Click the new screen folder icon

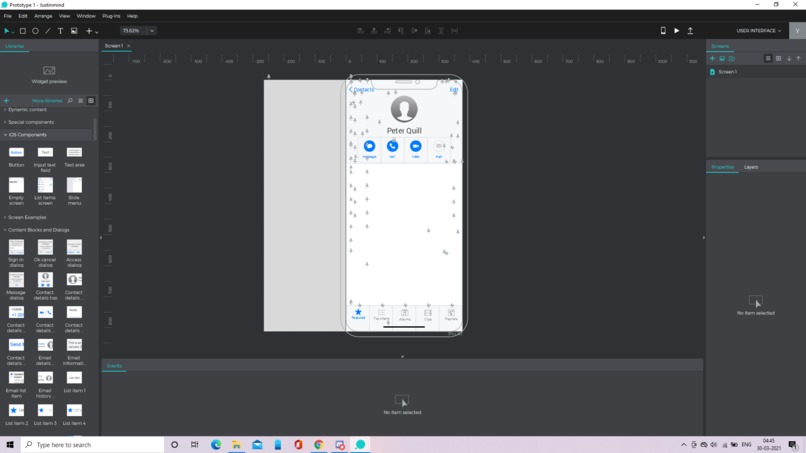pyautogui.click(x=731, y=59)
